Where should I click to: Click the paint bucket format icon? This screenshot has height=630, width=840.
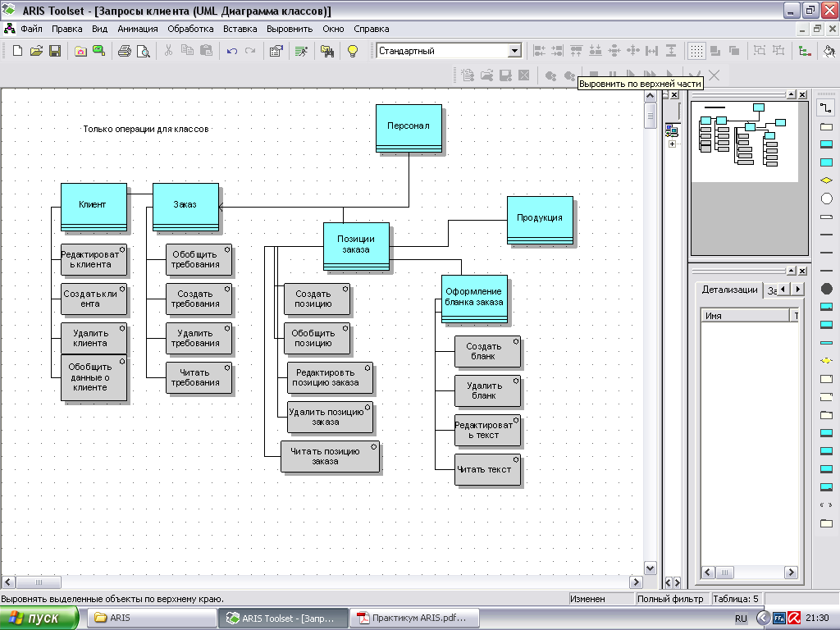[829, 51]
